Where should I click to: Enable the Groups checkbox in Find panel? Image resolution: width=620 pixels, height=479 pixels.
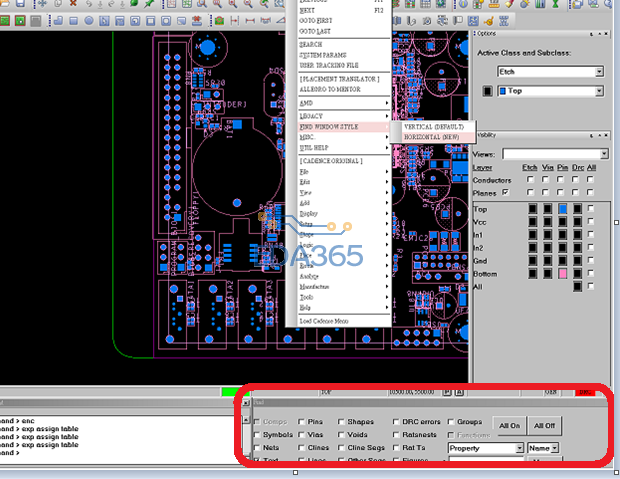451,422
